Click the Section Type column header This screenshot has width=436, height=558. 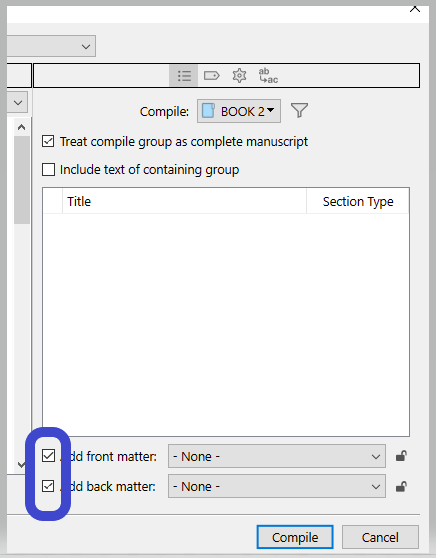(x=358, y=201)
